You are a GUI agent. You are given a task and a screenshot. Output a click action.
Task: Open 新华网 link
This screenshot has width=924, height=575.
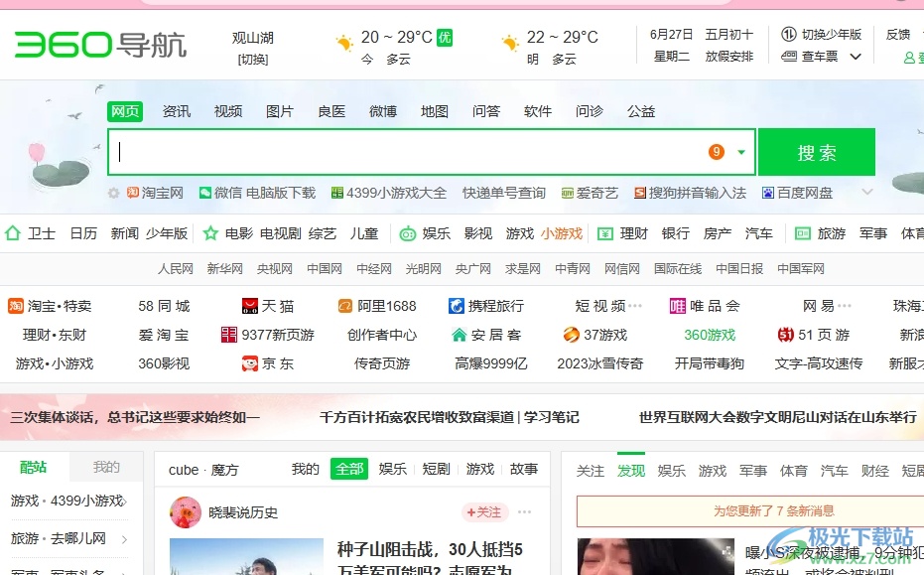click(x=225, y=269)
